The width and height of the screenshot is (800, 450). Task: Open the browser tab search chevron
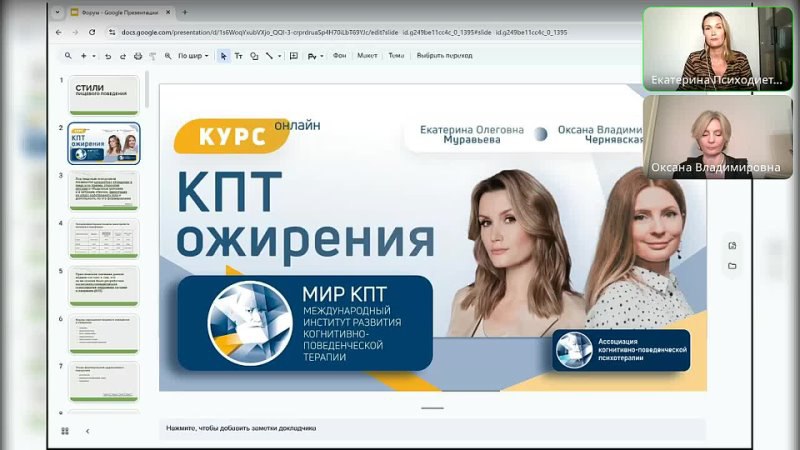pyautogui.click(x=57, y=12)
